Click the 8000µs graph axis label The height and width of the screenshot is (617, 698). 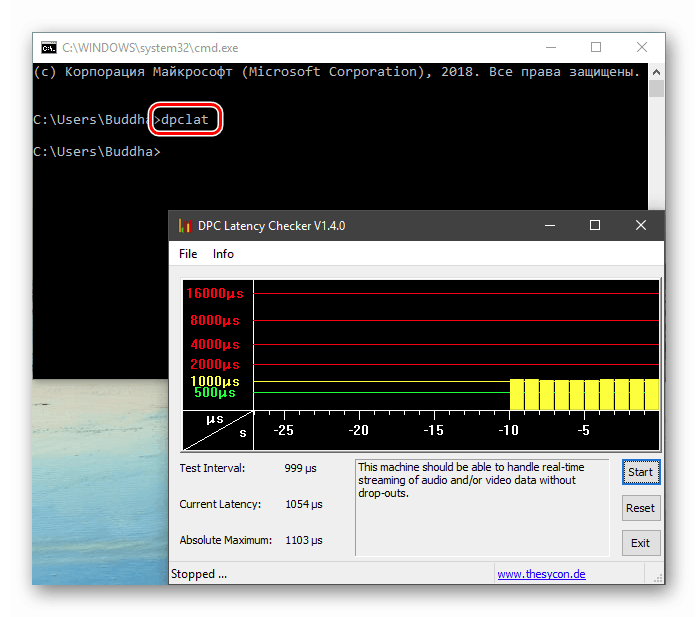[x=215, y=321]
